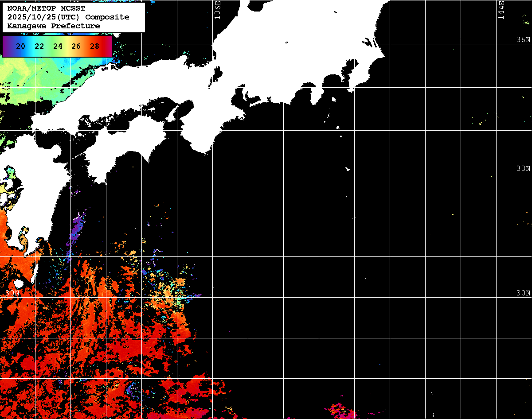Click the small white island near 33N
Image resolution: width=532 pixels, height=419 pixels.
pyautogui.click(x=348, y=169)
